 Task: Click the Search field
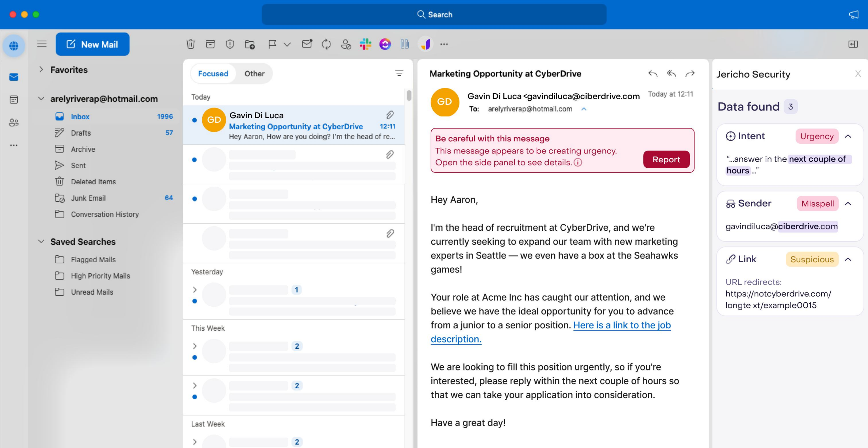pyautogui.click(x=434, y=15)
